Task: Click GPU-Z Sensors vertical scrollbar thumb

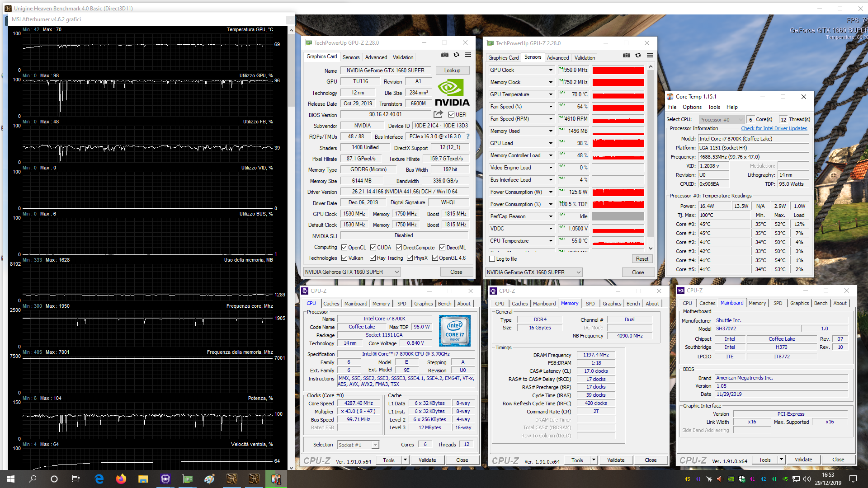Action: [x=651, y=153]
